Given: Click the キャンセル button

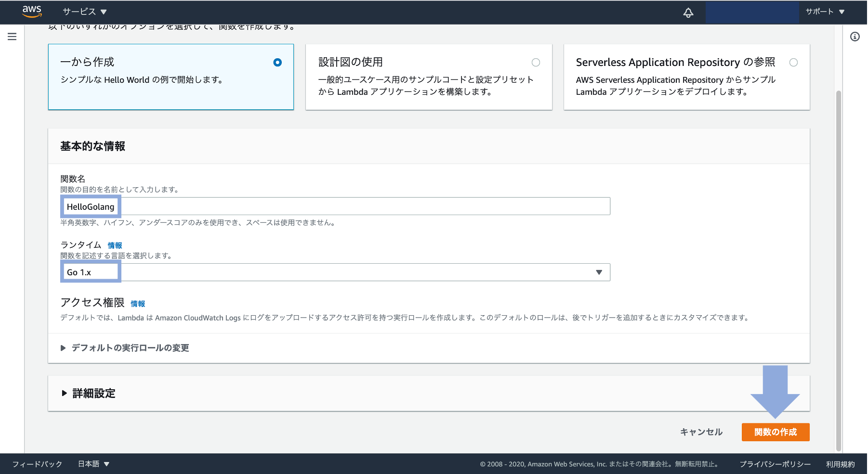Looking at the screenshot, I should (701, 432).
